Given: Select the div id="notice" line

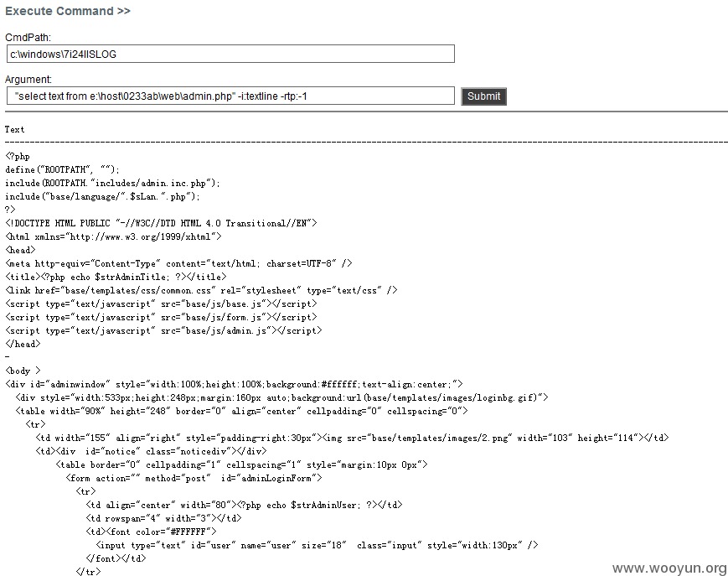Looking at the screenshot, I should click(152, 452).
